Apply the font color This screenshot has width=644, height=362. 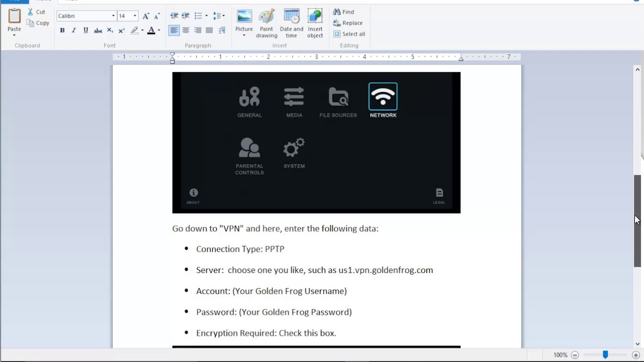tap(151, 31)
